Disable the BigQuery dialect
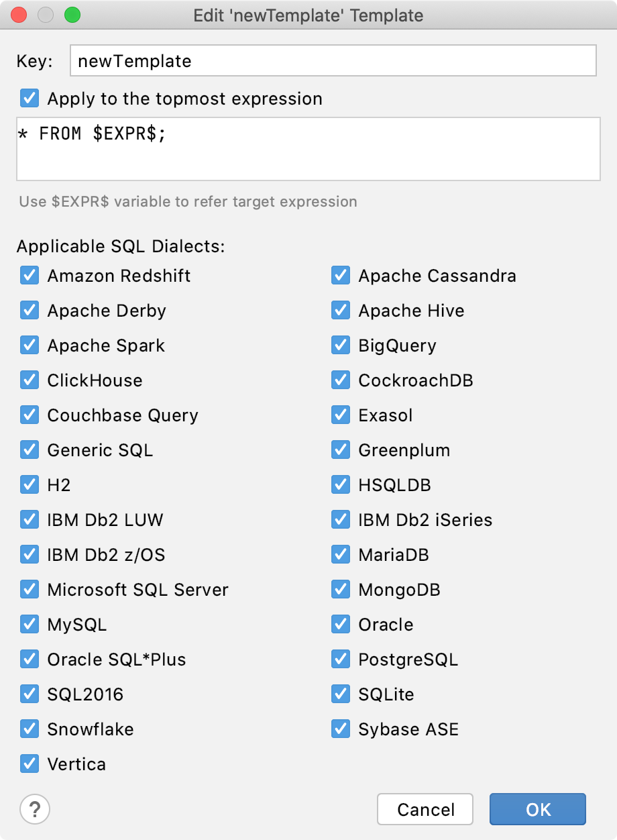617x840 pixels. (340, 345)
